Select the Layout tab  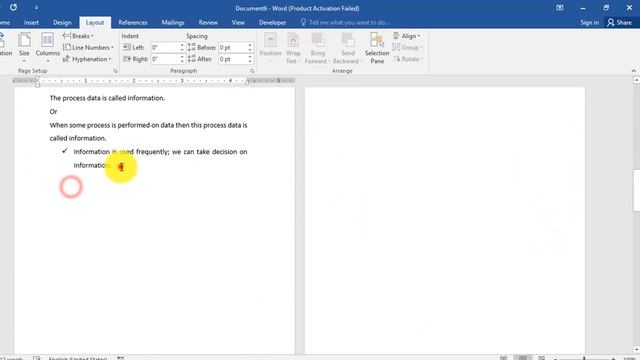click(x=95, y=22)
